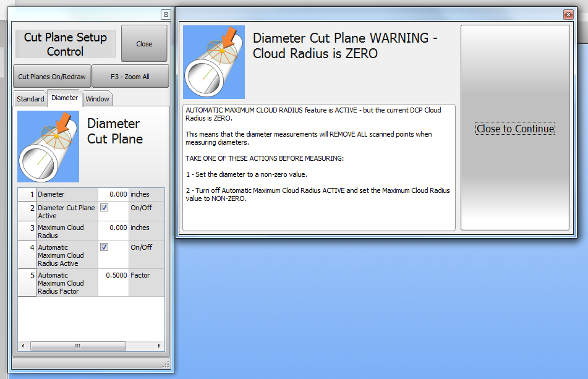Toggle Automatic Maximum Cloud Radius Active checkbox

[104, 247]
